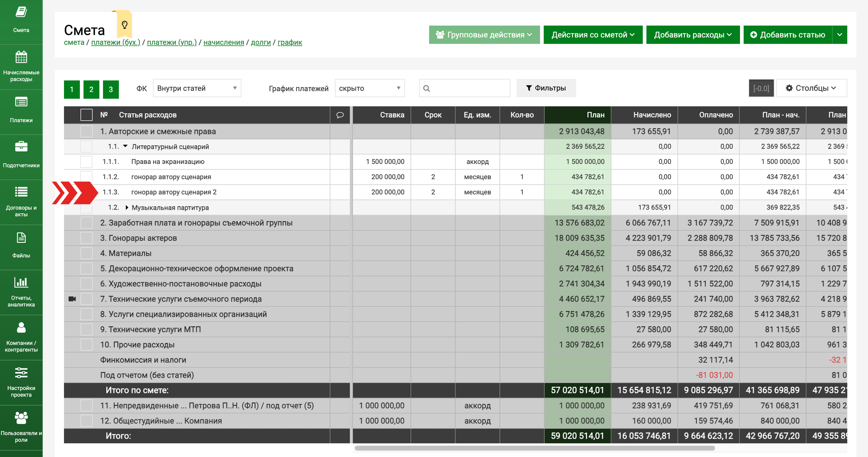Open долги link
The image size is (868, 457).
(261, 42)
